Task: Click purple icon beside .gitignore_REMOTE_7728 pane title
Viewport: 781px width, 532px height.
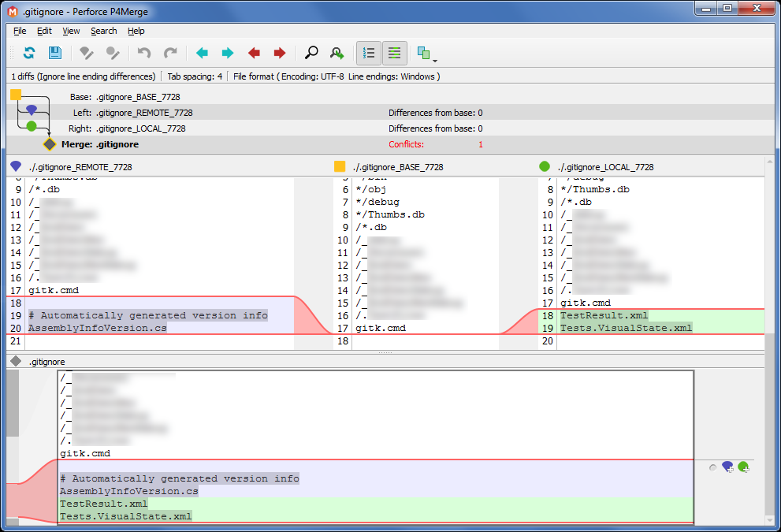Action: (x=16, y=166)
